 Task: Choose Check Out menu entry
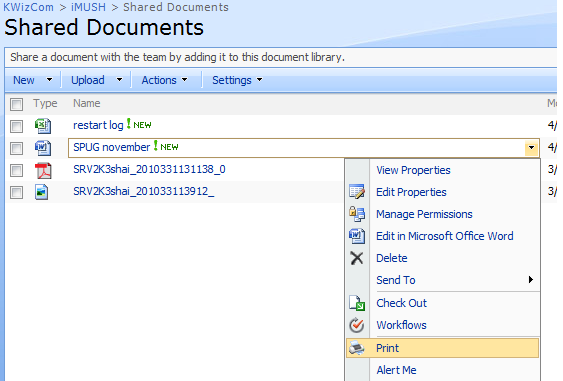tap(401, 303)
